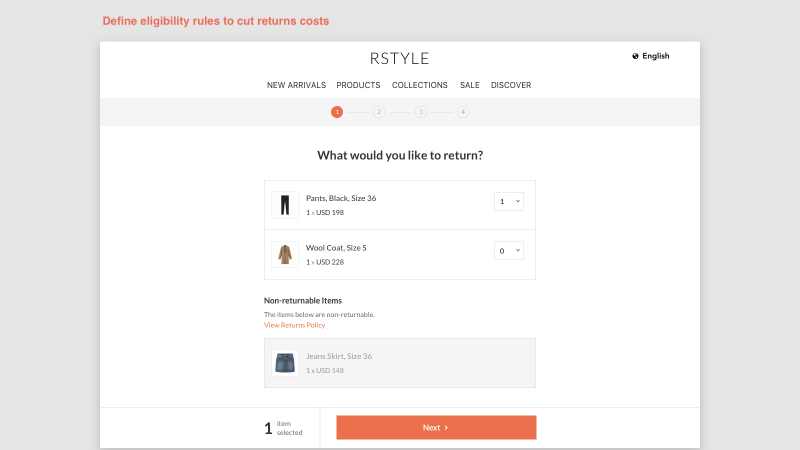Select step 1 in the progress indicator
Viewport: 800px width, 450px height.
[337, 112]
